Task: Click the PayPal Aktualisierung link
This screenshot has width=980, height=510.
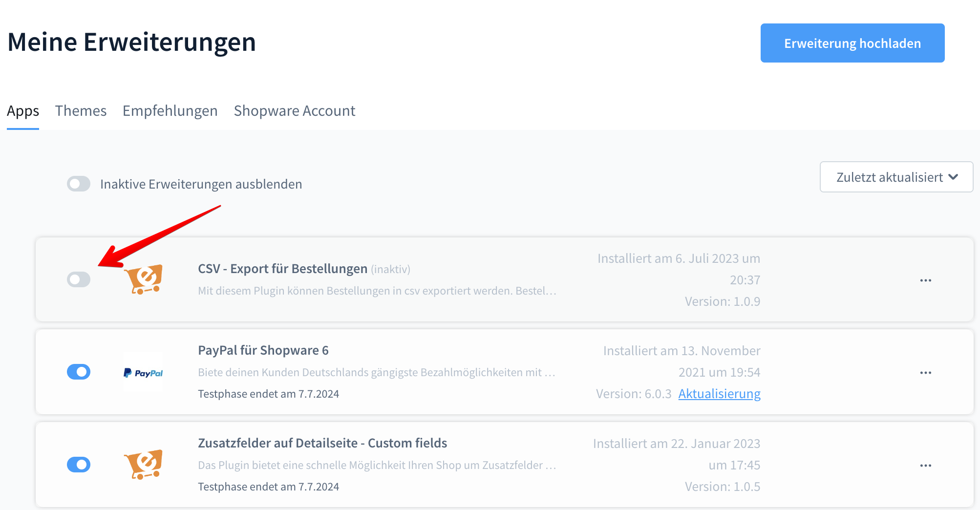Action: coord(719,394)
